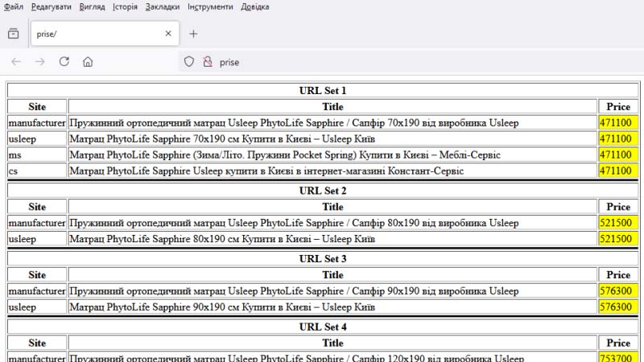Close the prise/ tab
Image resolution: width=644 pixels, height=362 pixels.
pyautogui.click(x=168, y=34)
